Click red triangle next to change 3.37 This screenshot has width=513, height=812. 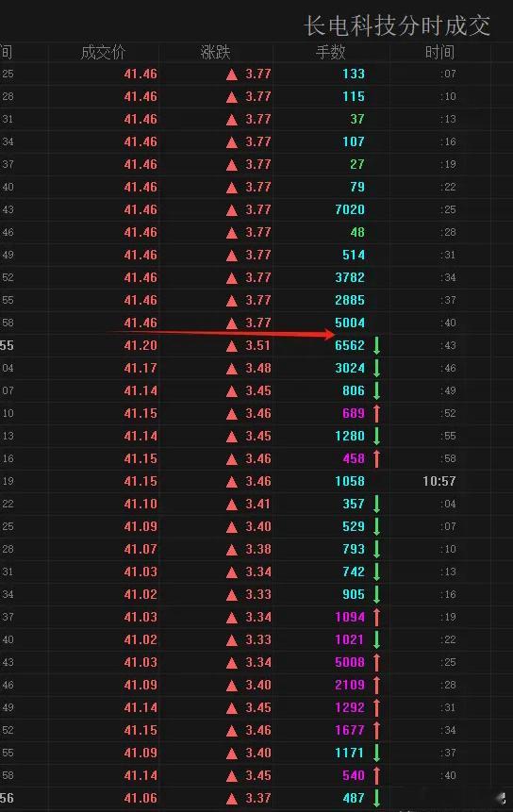coord(232,799)
